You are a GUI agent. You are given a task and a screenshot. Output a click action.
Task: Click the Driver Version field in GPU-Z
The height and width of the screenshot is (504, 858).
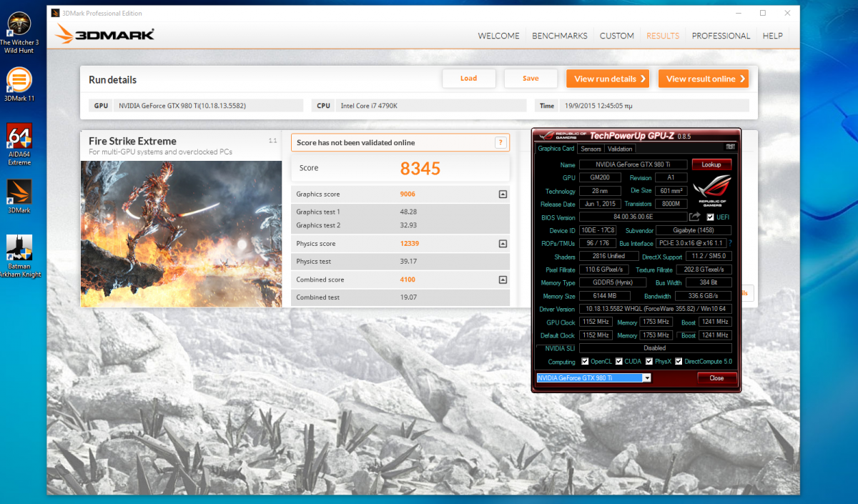pos(656,309)
